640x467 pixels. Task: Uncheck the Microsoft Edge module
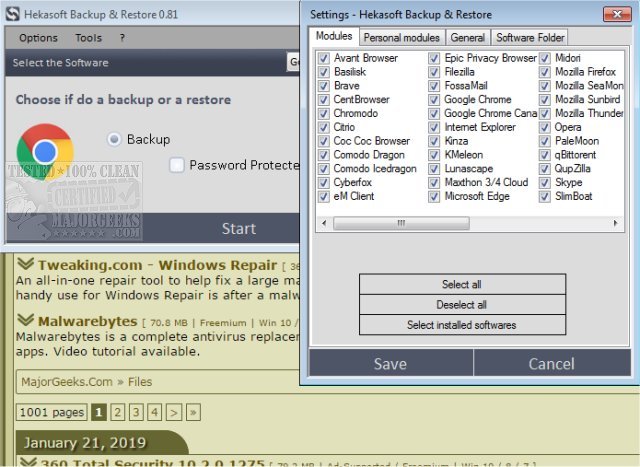tap(434, 196)
